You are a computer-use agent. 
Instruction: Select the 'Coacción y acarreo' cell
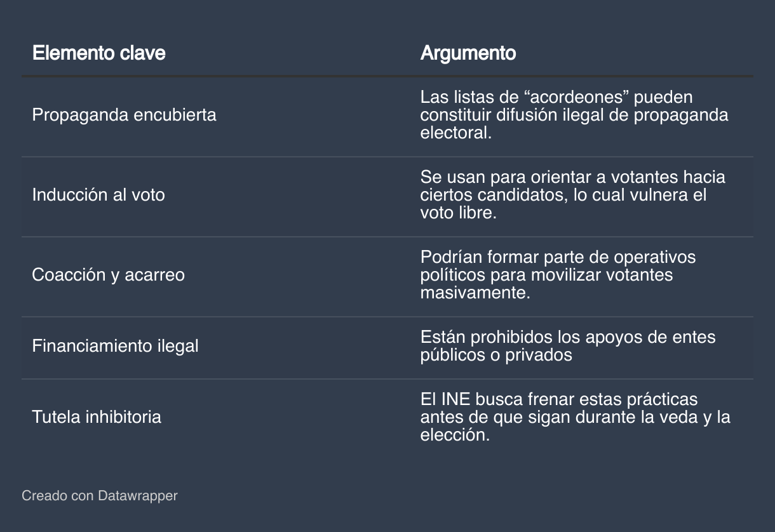tap(109, 275)
